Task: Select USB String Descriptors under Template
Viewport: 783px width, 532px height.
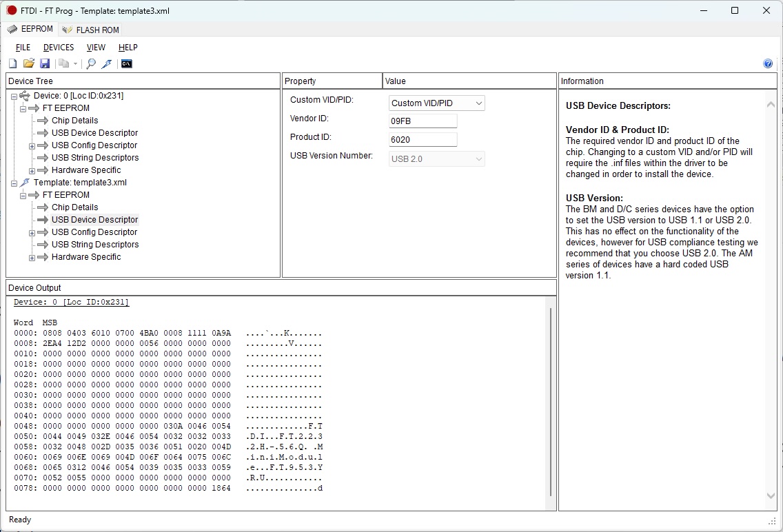Action: pyautogui.click(x=94, y=245)
